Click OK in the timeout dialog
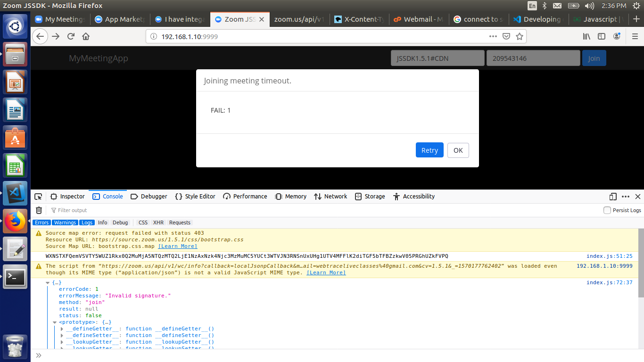The width and height of the screenshot is (644, 362). [x=458, y=150]
